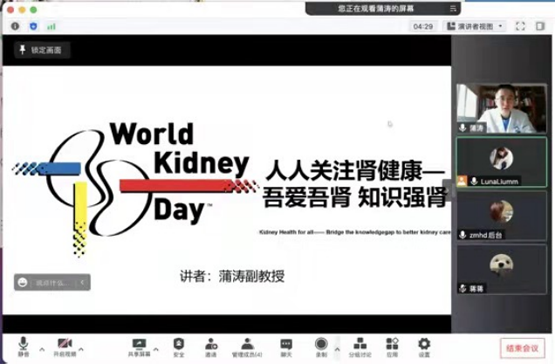
Task: Open the Speaker View (演讲者视图) dropdown
Action: (475, 26)
